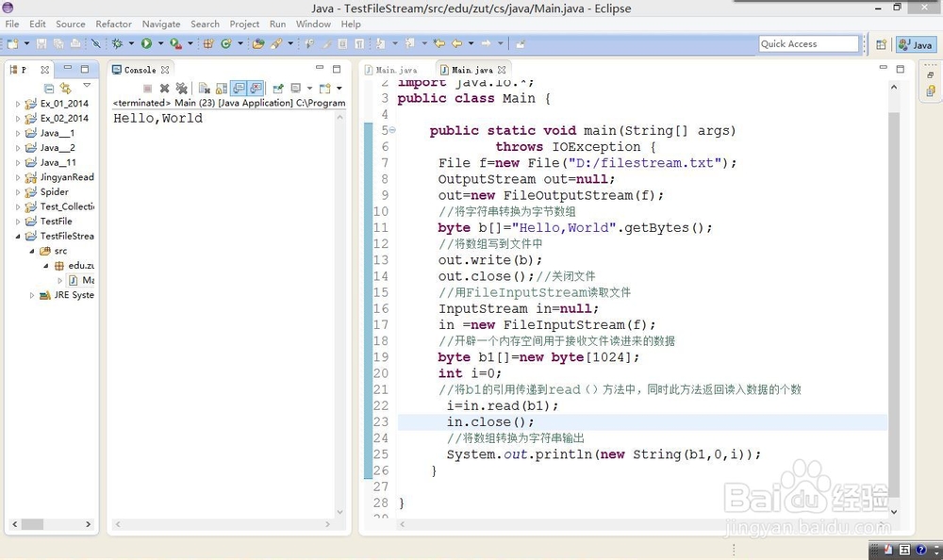Open the Open Console dropdown arrow
Image resolution: width=943 pixels, height=560 pixels.
(339, 89)
